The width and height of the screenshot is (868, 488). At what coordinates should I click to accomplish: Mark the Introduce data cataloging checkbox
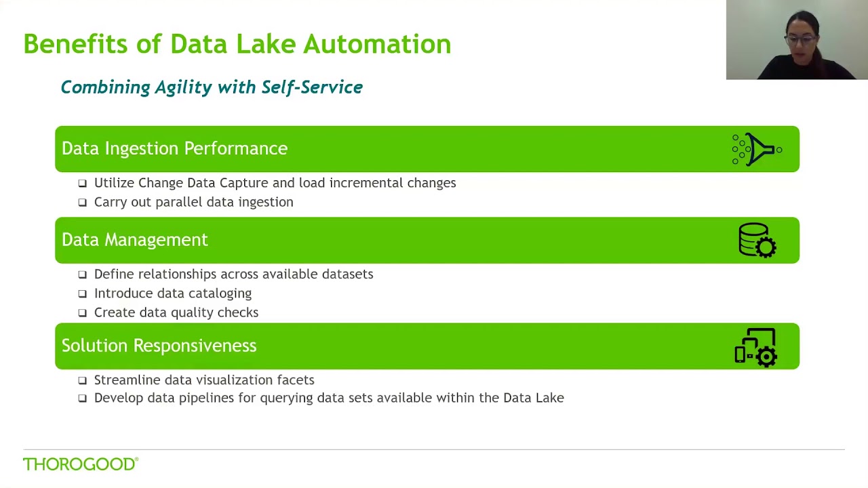[x=82, y=293]
